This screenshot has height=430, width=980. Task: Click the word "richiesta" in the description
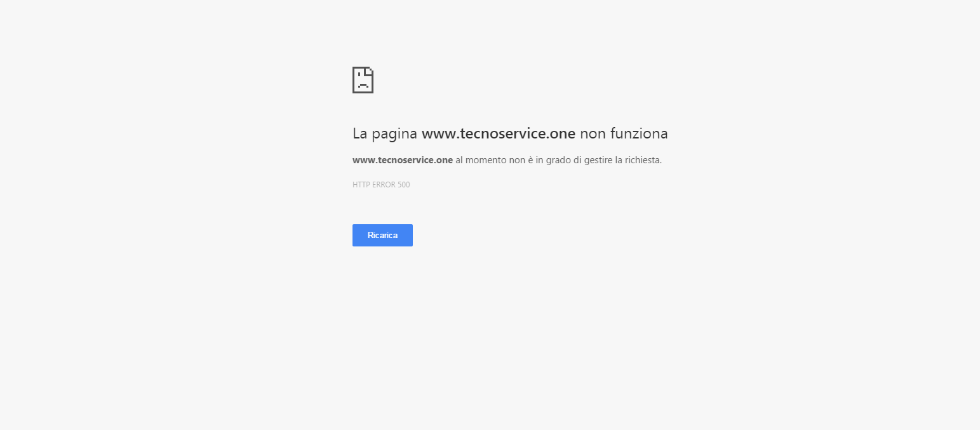(x=643, y=160)
